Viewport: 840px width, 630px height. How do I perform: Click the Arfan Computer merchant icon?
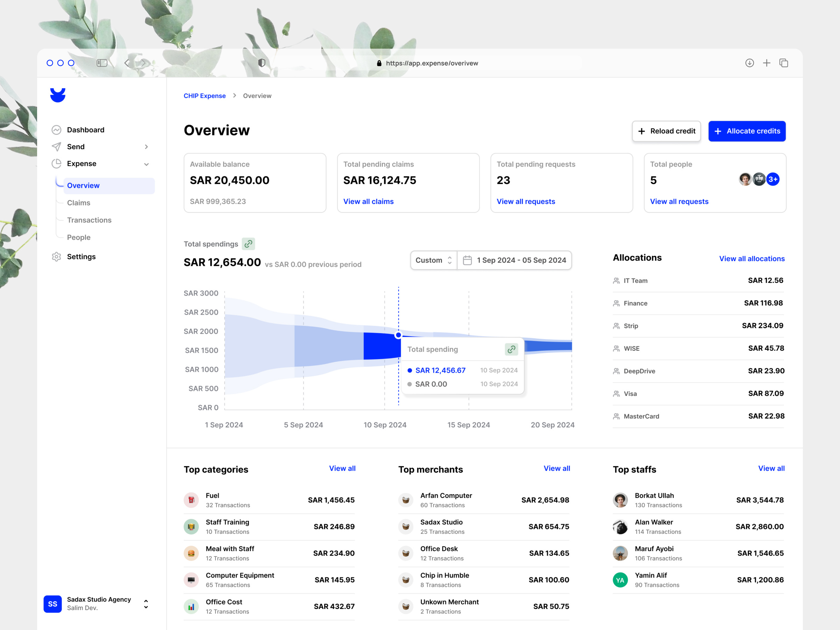[x=406, y=500]
